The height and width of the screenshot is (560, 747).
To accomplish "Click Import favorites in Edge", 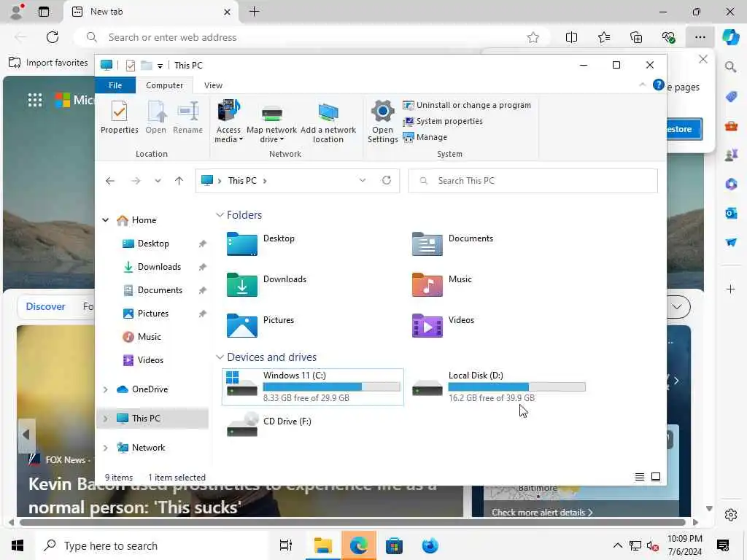I will pos(49,63).
